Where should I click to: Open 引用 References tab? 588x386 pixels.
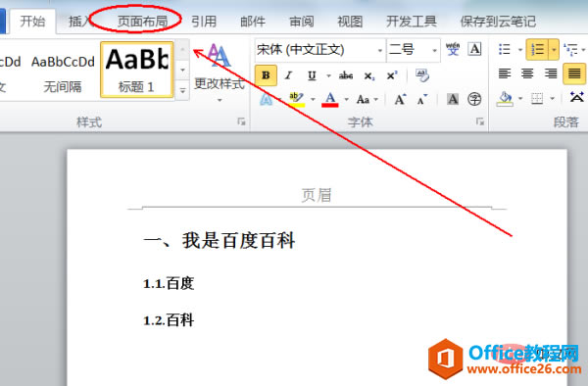[x=204, y=22]
